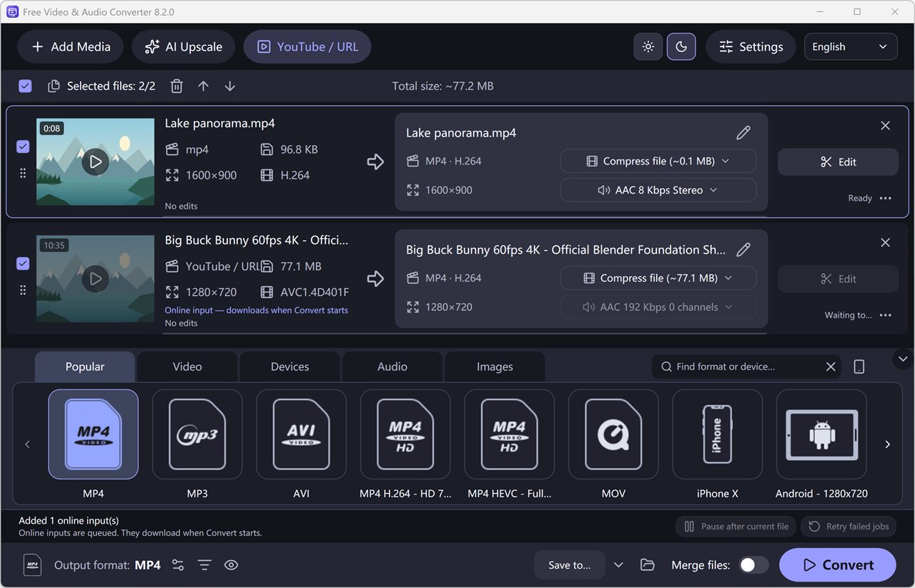
Task: Open the English language dropdown
Action: pyautogui.click(x=851, y=46)
